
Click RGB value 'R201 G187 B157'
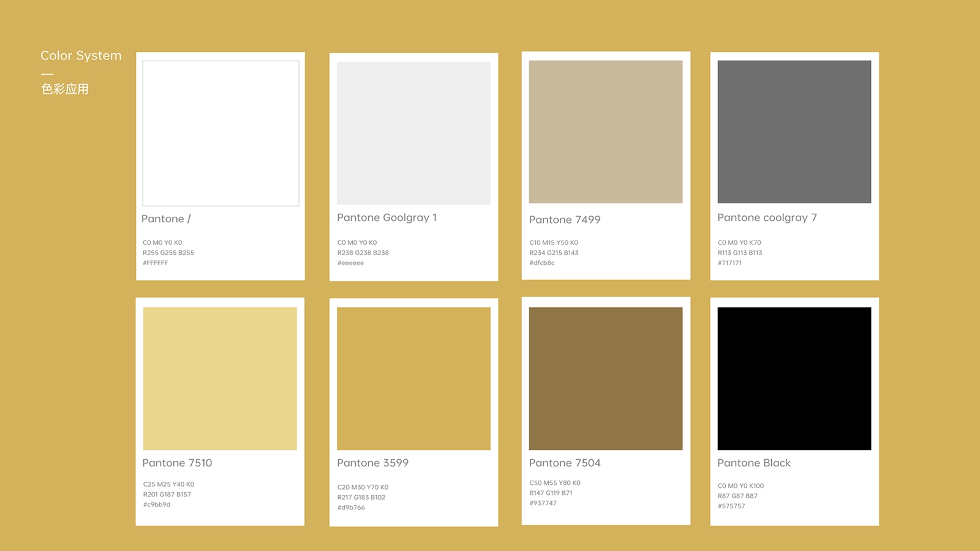click(167, 495)
